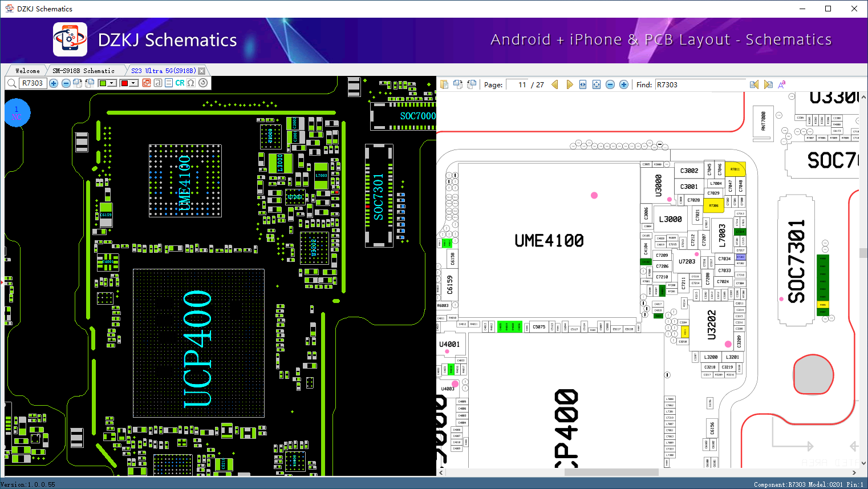The height and width of the screenshot is (489, 868).
Task: Click the Find text field containing R7303
Action: (700, 84)
